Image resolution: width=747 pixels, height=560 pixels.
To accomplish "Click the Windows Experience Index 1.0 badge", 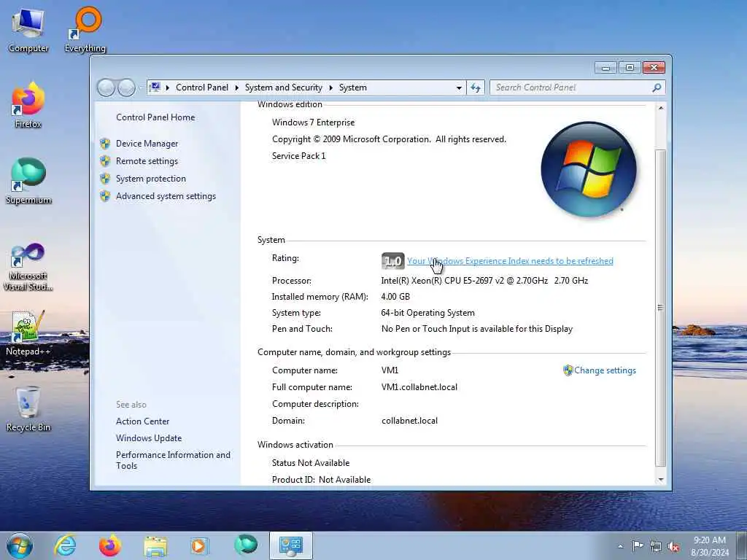I will pos(393,261).
